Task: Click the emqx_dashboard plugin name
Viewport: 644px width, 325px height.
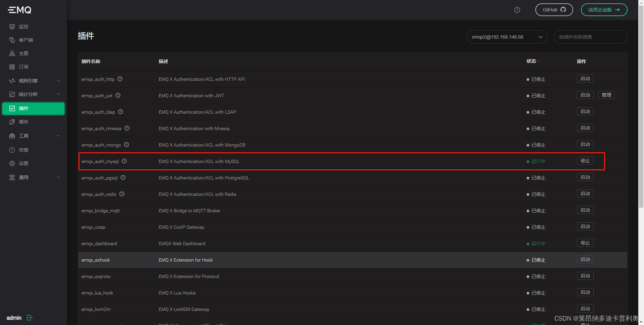Action: coord(99,243)
